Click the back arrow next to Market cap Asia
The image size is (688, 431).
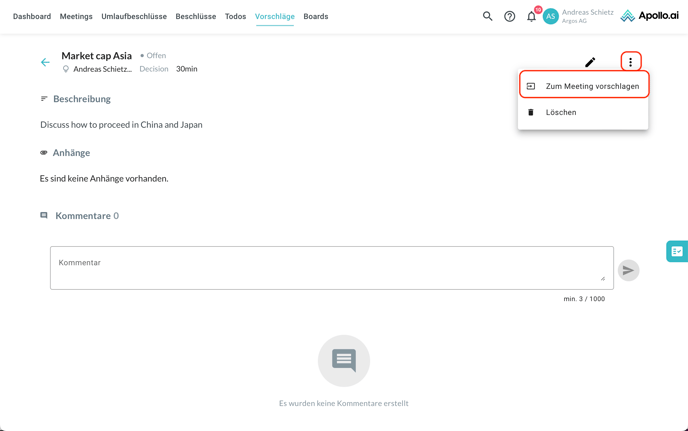point(45,62)
